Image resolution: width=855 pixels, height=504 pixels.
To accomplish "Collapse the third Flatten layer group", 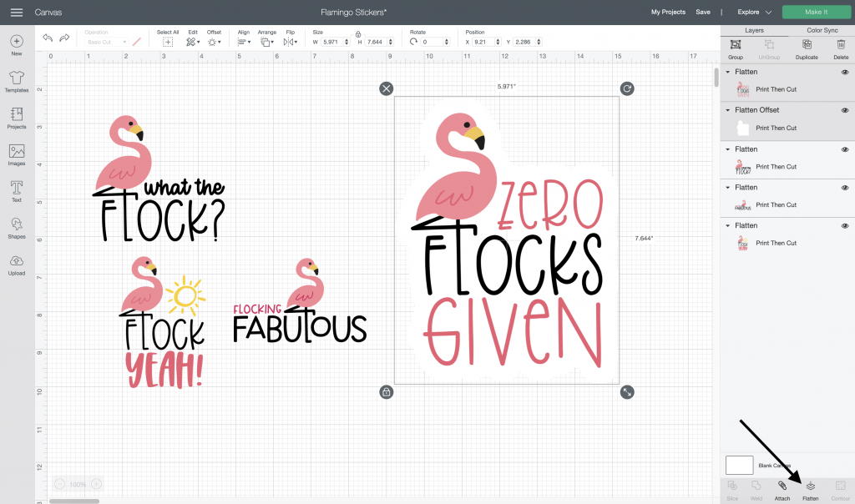I will point(727,149).
